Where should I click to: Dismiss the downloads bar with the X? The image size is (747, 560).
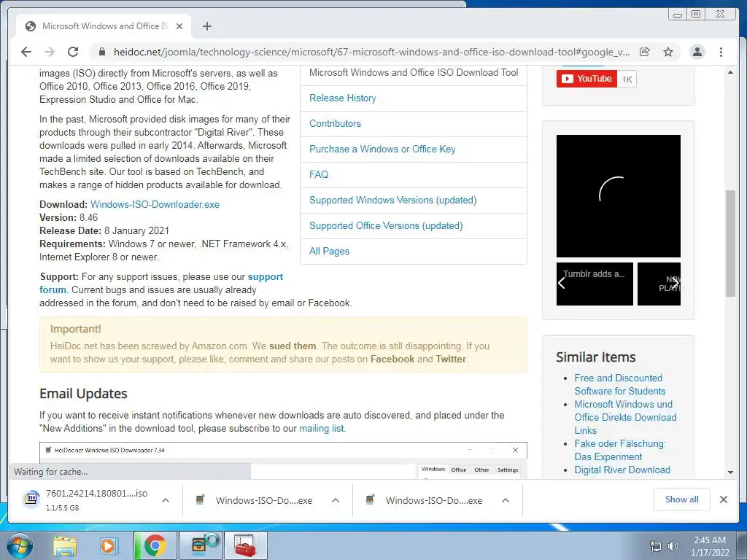click(x=723, y=499)
